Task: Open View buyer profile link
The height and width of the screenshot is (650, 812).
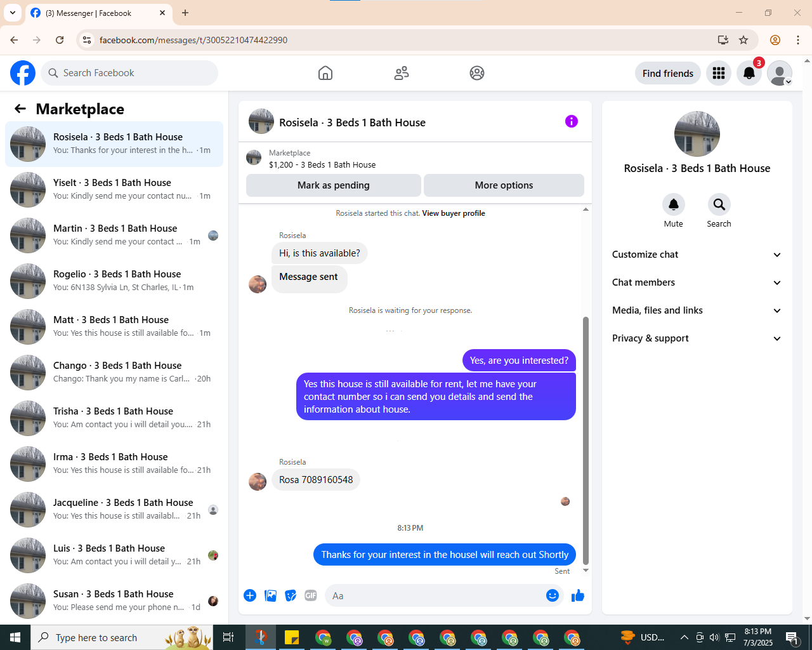Action: pyautogui.click(x=454, y=213)
